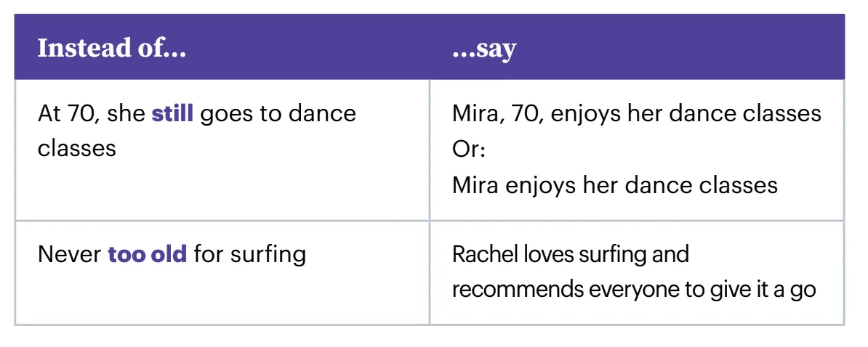Screen dimensions: 868x347
Task: Click "goes to dance" in the left cell
Action: click(278, 114)
